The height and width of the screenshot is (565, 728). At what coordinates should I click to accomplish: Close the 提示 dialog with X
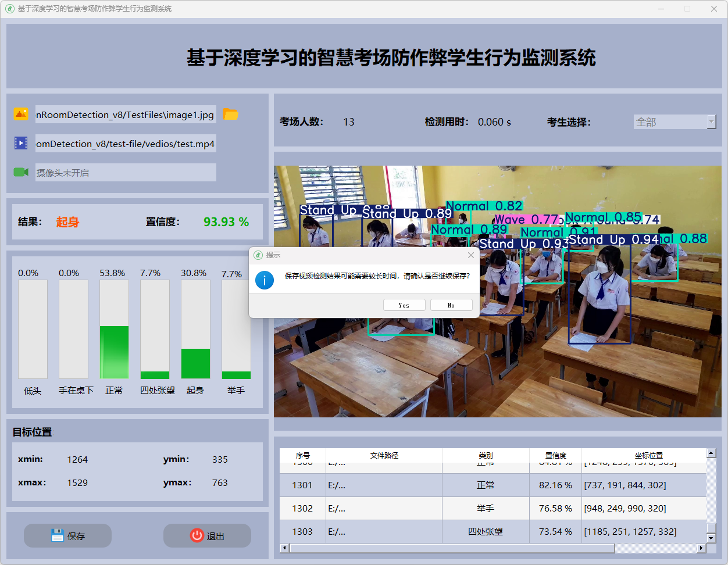[471, 255]
